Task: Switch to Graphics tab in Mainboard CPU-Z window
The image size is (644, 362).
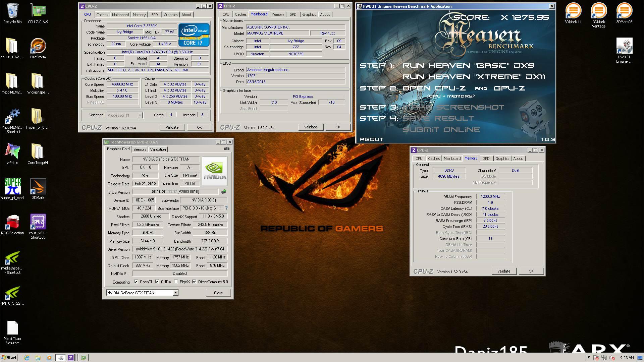Action: point(309,14)
